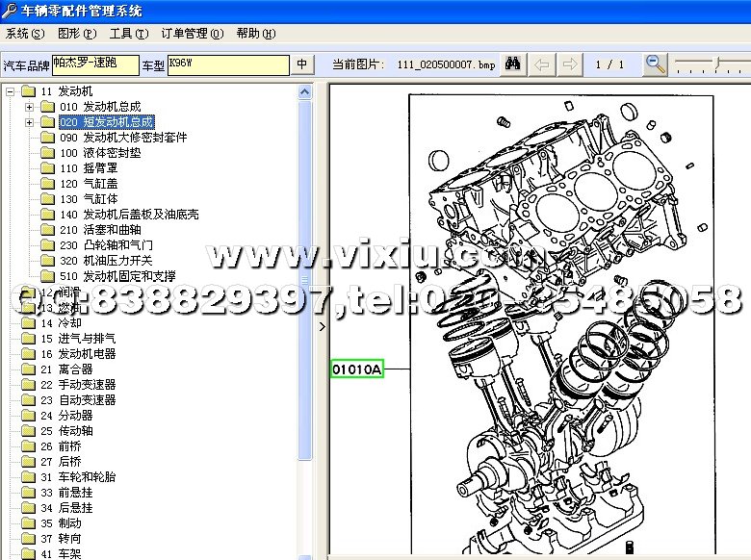The image size is (751, 560).
Task: Select 16 发动机电器 in the tree
Action: coord(87,353)
